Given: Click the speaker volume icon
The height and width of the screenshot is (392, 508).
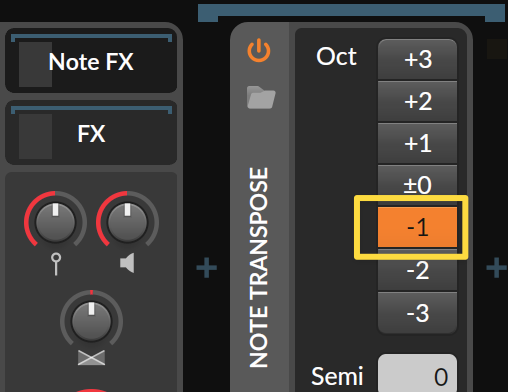Looking at the screenshot, I should click(127, 263).
